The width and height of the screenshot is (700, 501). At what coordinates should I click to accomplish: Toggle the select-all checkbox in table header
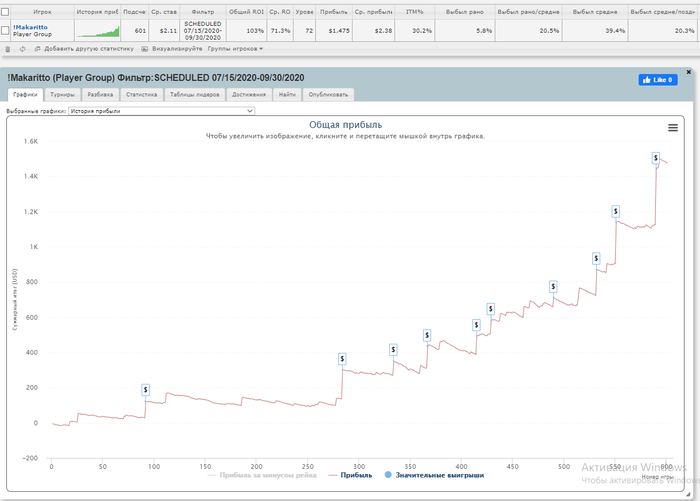click(x=5, y=12)
